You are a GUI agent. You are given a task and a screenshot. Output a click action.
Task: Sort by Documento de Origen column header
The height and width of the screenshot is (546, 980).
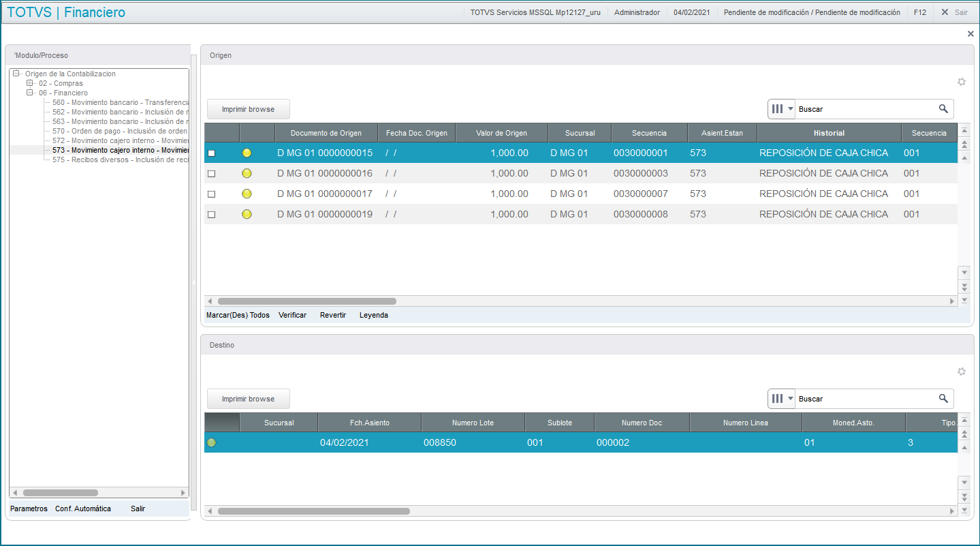pyautogui.click(x=326, y=133)
